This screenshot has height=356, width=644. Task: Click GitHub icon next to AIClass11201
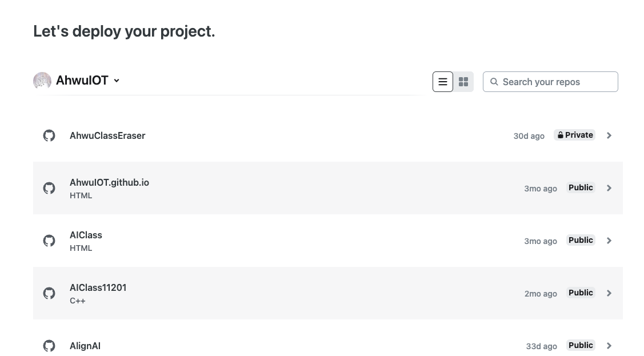point(49,293)
